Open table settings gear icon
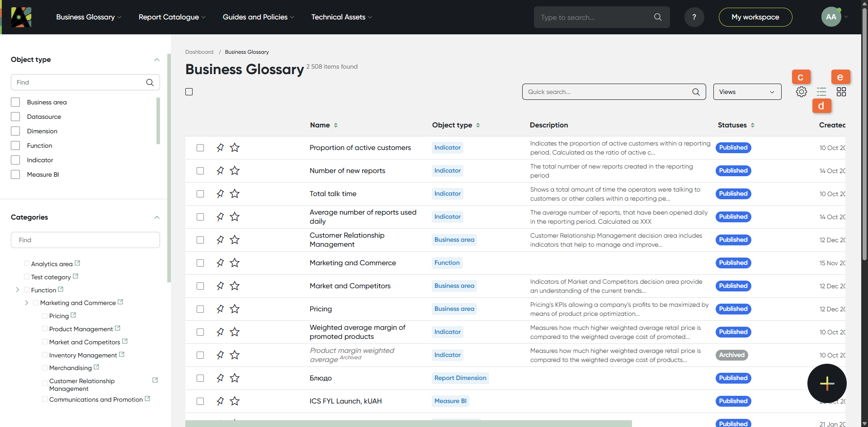This screenshot has width=868, height=427. point(801,92)
